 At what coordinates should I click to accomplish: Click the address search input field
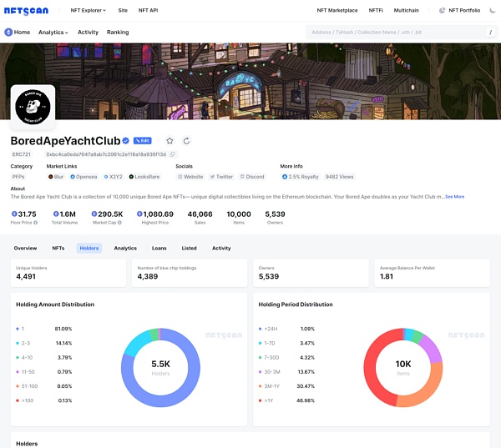(392, 33)
